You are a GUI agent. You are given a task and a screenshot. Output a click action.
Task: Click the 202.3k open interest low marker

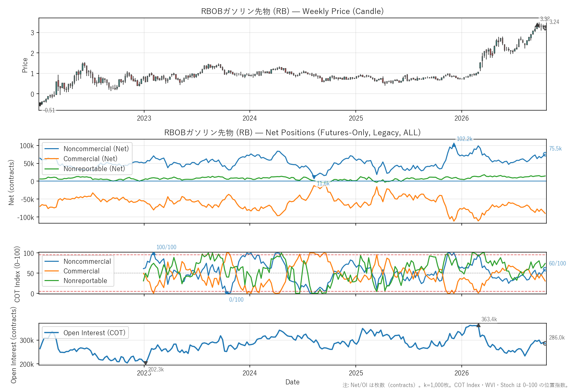coord(145,363)
